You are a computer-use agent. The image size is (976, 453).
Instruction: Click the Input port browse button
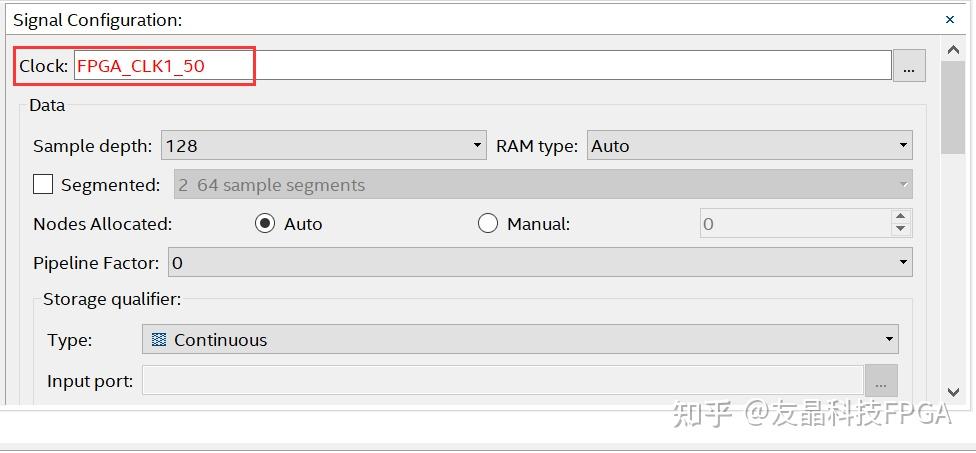coord(881,381)
